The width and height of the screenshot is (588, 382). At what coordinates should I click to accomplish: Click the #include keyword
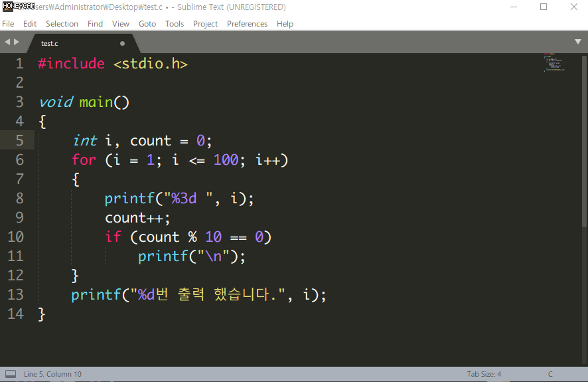point(71,63)
